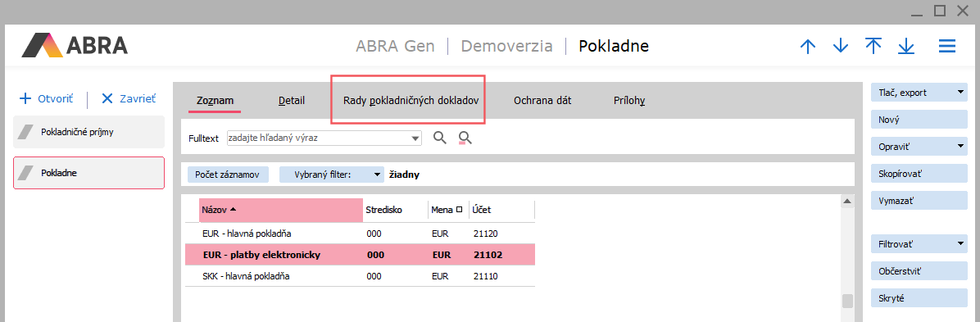This screenshot has width=980, height=322.
Task: Click the down arrow navigation icon
Action: [x=841, y=46]
